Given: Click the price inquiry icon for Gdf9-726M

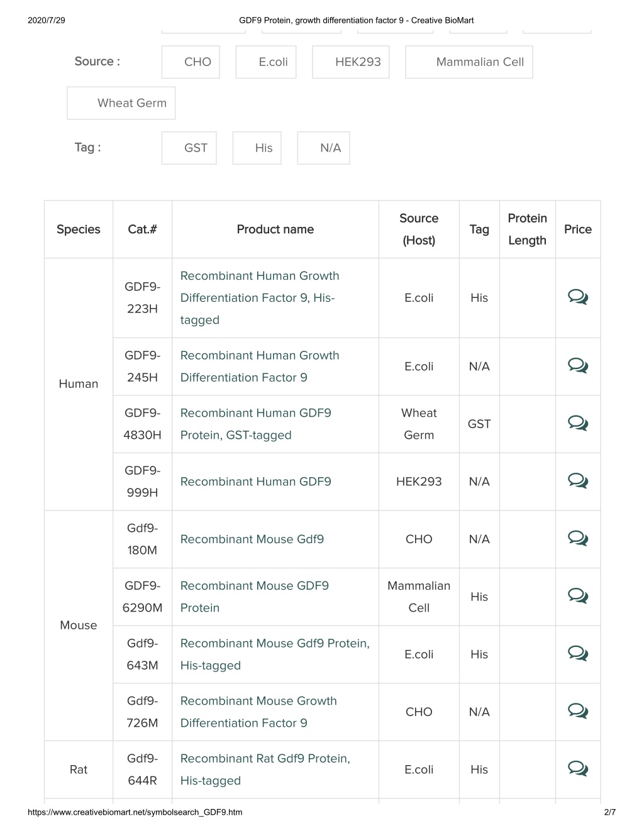Looking at the screenshot, I should tap(577, 711).
